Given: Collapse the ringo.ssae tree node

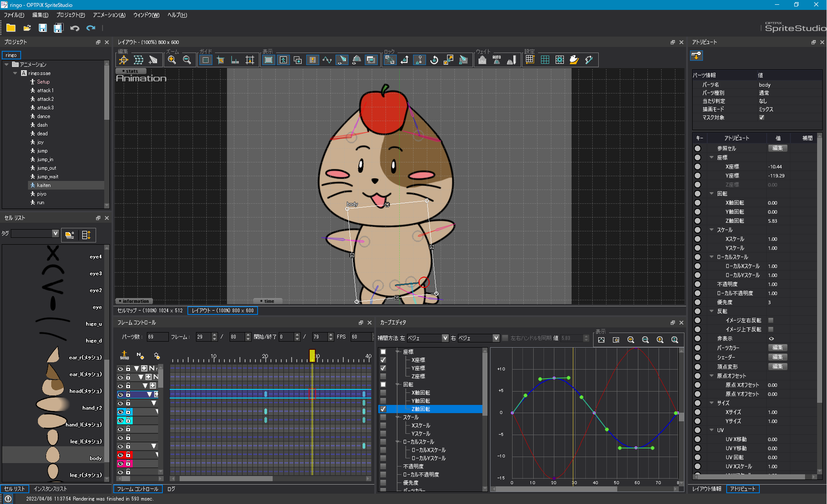Looking at the screenshot, I should coord(15,73).
